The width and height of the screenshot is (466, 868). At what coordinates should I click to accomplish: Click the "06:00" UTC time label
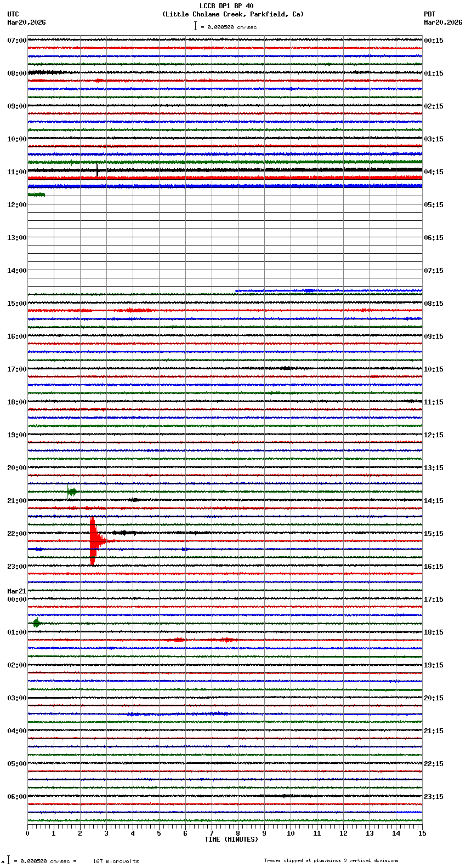point(17,797)
